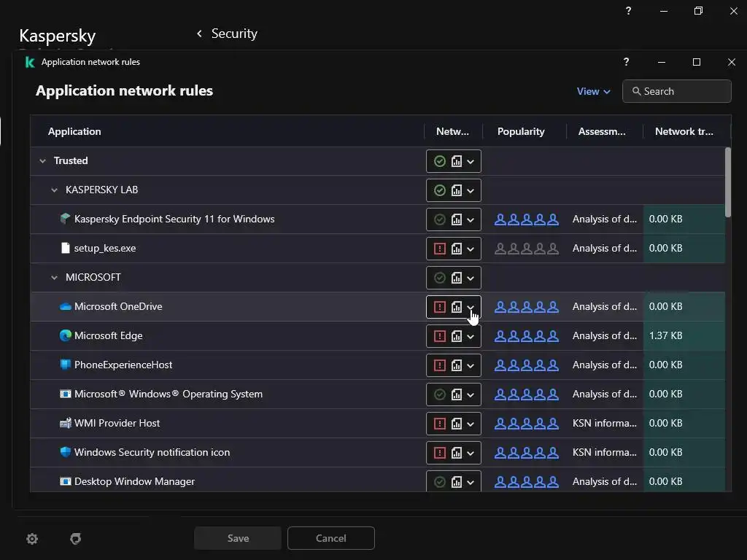This screenshot has height=560, width=747.
Task: Click the settings gear icon at bottom left
Action: pos(32,539)
